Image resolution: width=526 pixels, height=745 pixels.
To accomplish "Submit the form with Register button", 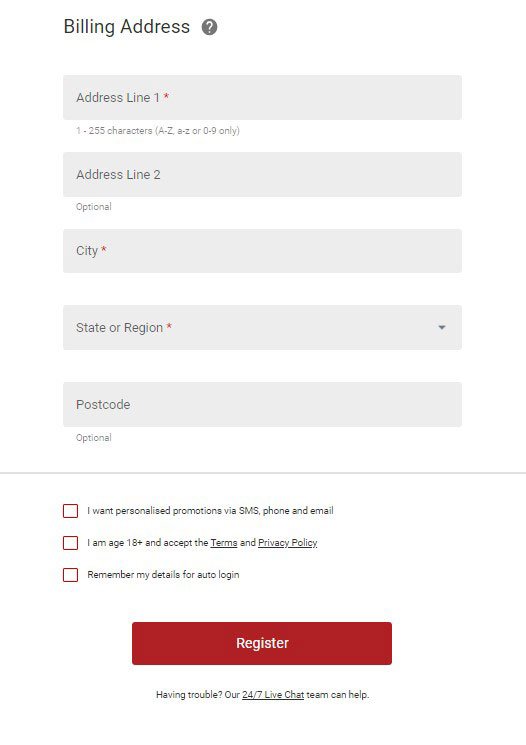I will (x=262, y=643).
